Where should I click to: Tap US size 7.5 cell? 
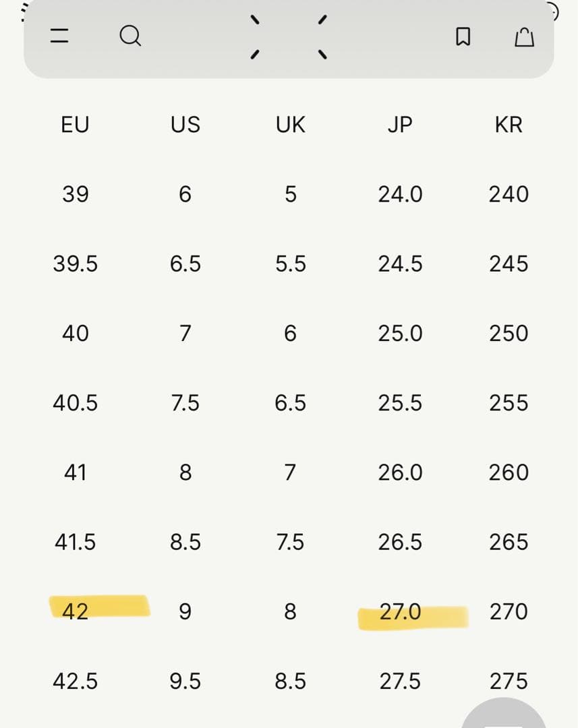(185, 403)
